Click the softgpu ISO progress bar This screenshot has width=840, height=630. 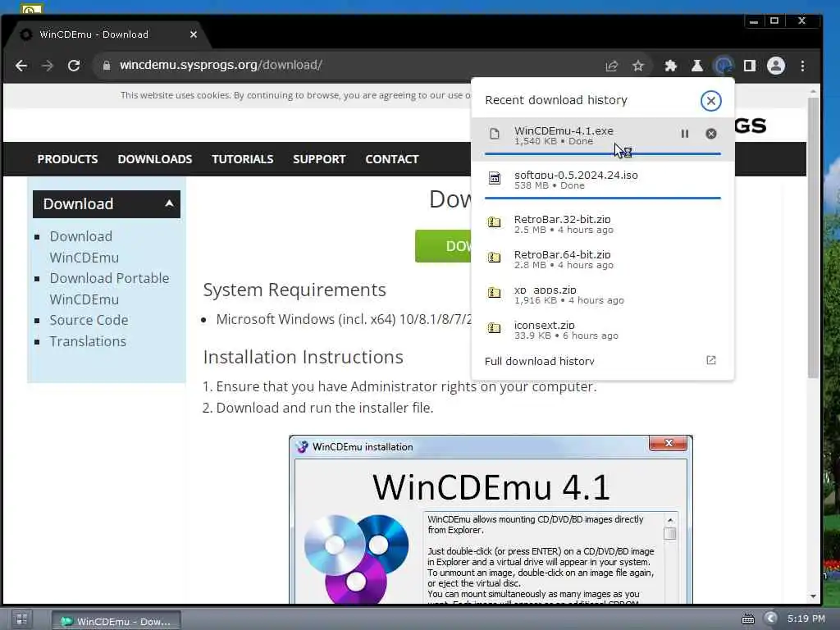pos(603,199)
